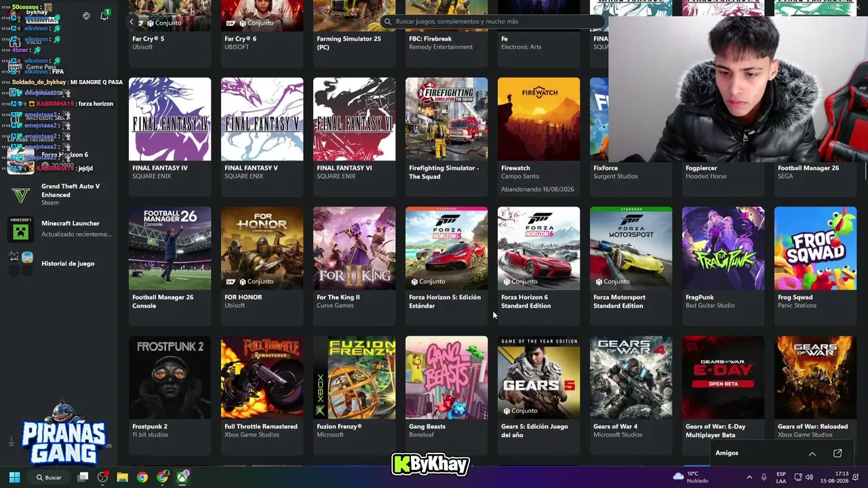Select the Far Cry® 6 title
Screen dimensions: 868x488
point(241,39)
